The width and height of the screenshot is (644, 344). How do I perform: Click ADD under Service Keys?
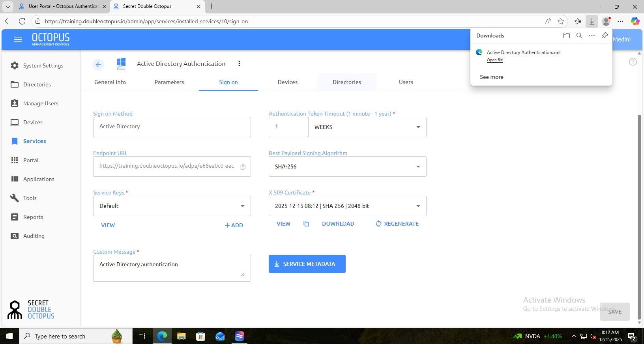pos(234,225)
